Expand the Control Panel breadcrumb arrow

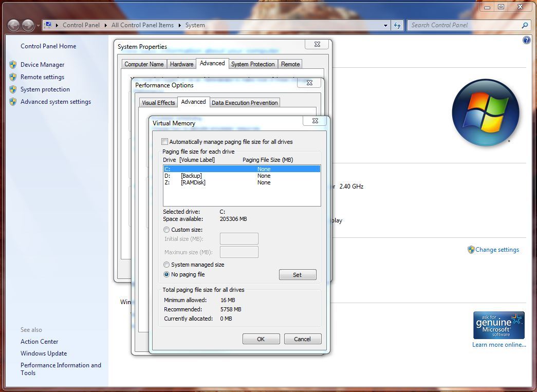(106, 25)
